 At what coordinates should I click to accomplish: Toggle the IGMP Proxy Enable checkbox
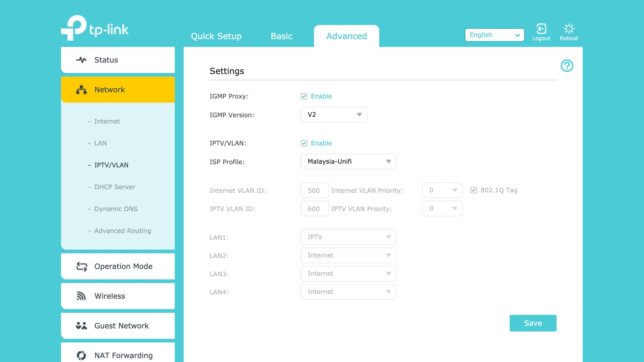click(304, 96)
